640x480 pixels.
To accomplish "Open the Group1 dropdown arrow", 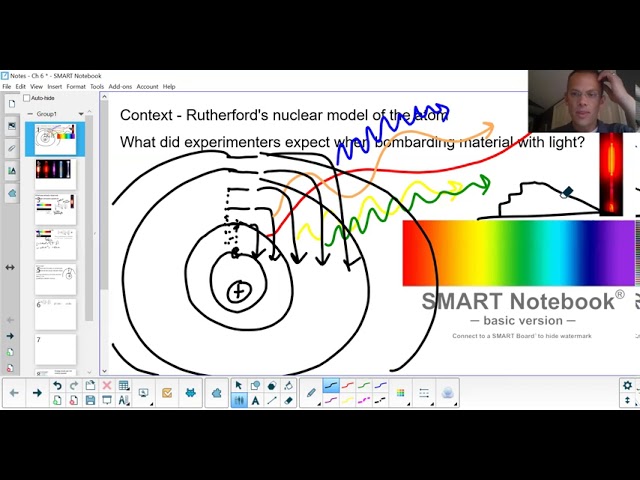I will [x=81, y=114].
